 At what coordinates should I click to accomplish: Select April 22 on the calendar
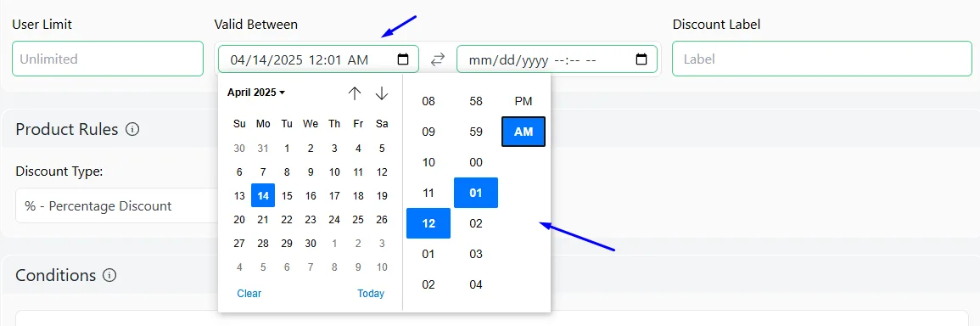click(287, 220)
